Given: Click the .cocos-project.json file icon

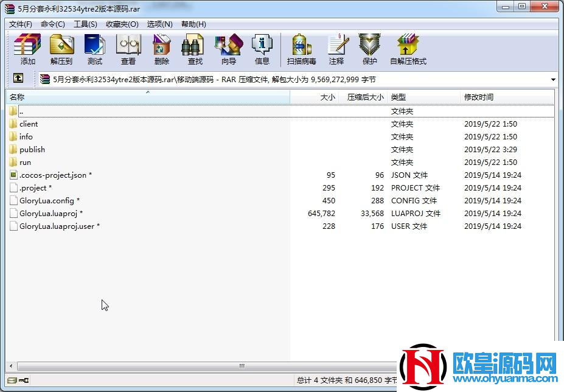Looking at the screenshot, I should (13, 175).
